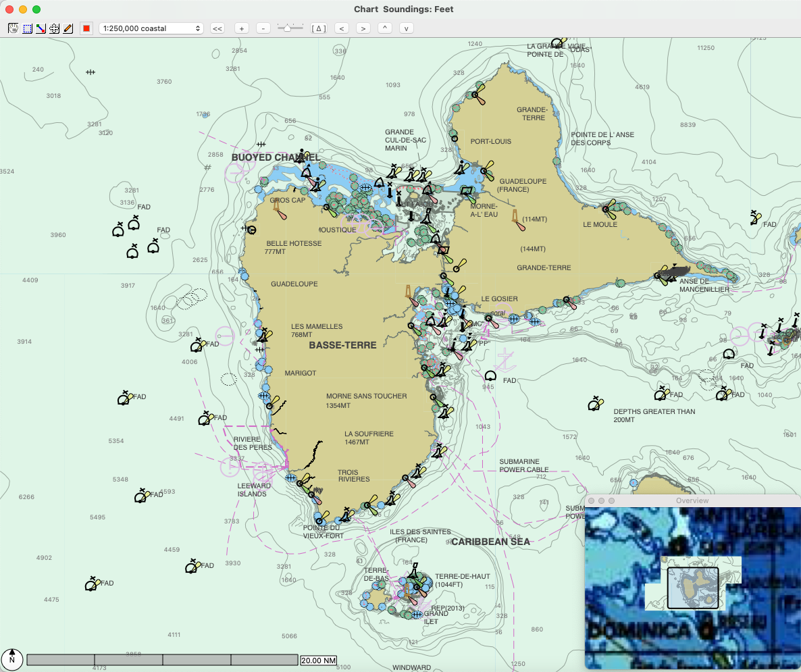Click the double-chevron chart history icon
The width and height of the screenshot is (801, 672).
tap(217, 28)
